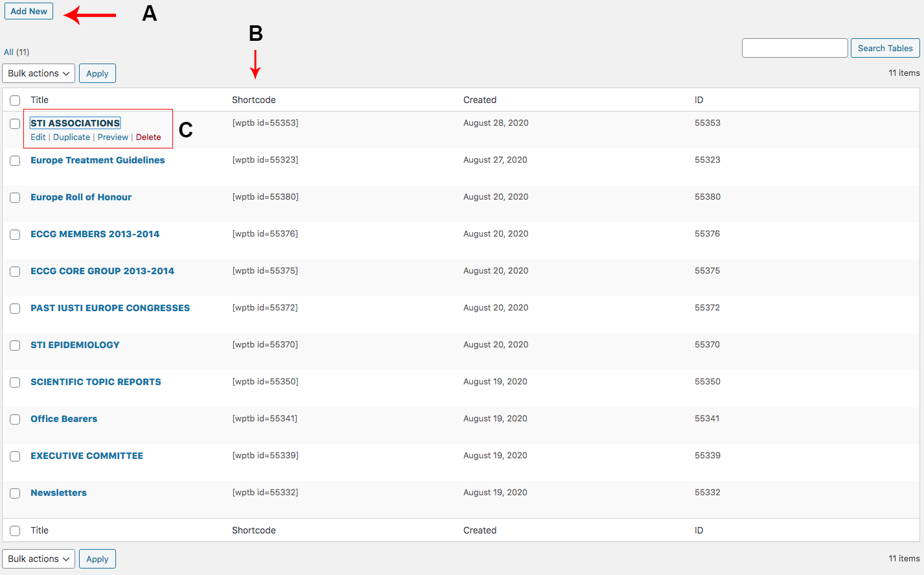
Task: Click the bottom Apply button
Action: pyautogui.click(x=97, y=558)
